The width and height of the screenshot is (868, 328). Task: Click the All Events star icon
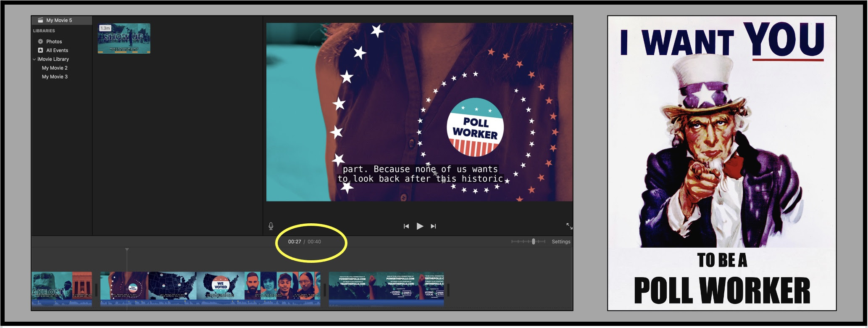point(40,50)
